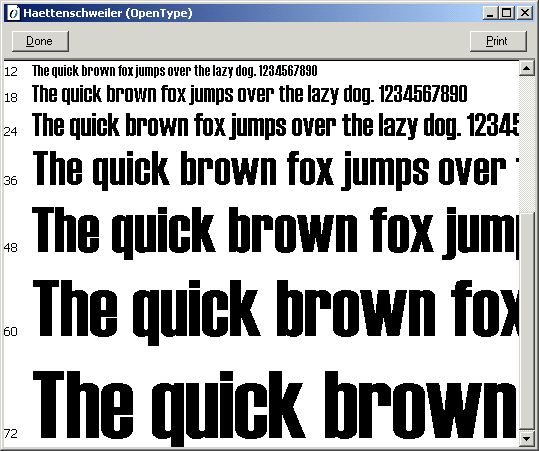The image size is (539, 451).
Task: Click the 24 point size label
Action: pos(10,131)
